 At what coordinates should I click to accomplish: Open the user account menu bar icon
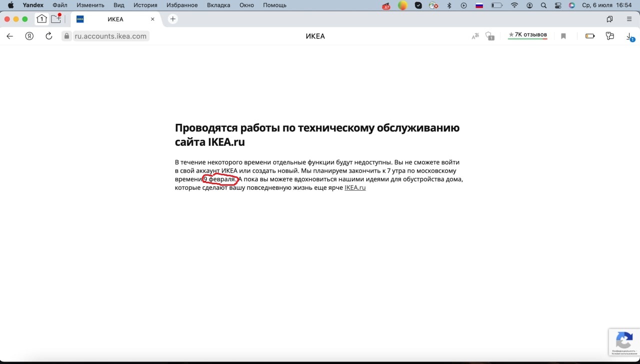point(529,5)
